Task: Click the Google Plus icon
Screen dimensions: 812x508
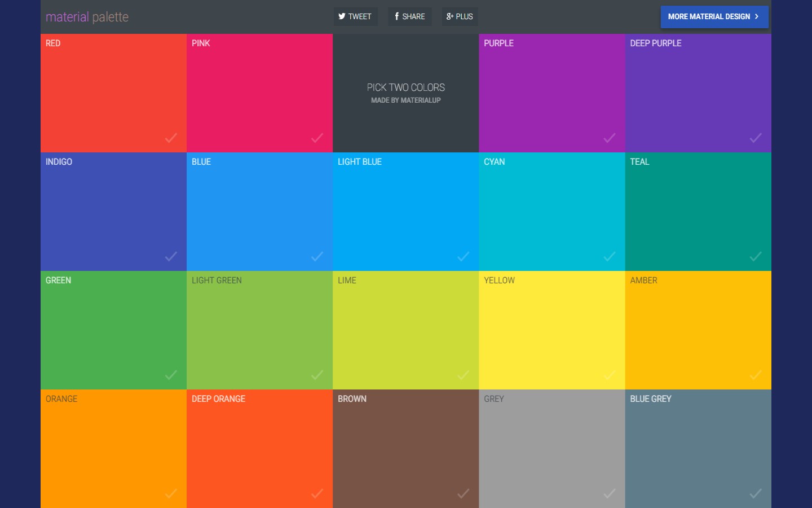Action: (x=449, y=16)
